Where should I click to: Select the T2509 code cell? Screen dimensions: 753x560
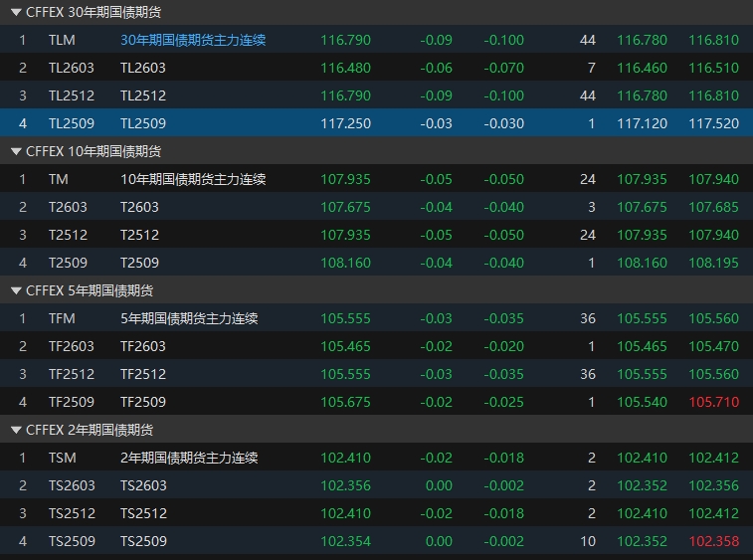pos(68,263)
